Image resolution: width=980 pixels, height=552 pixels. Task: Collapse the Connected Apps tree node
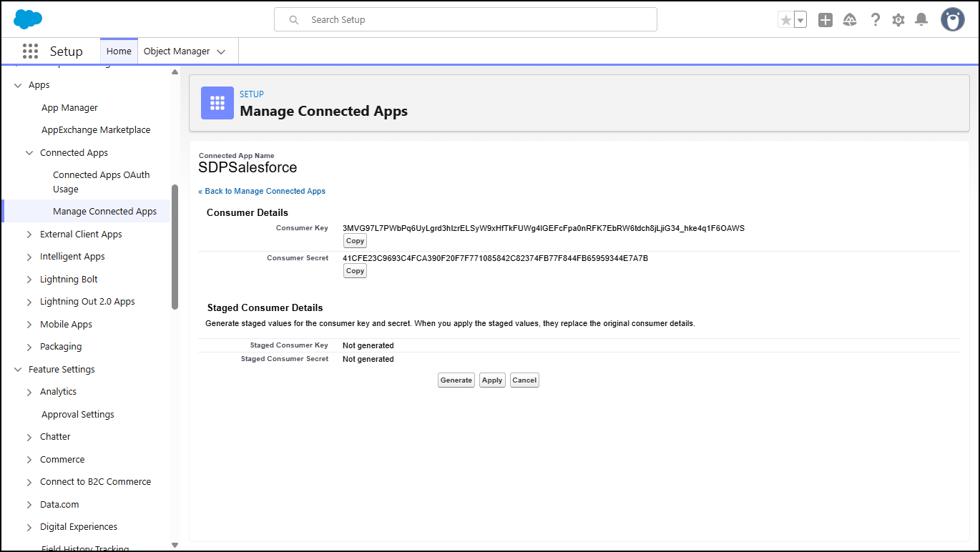29,153
